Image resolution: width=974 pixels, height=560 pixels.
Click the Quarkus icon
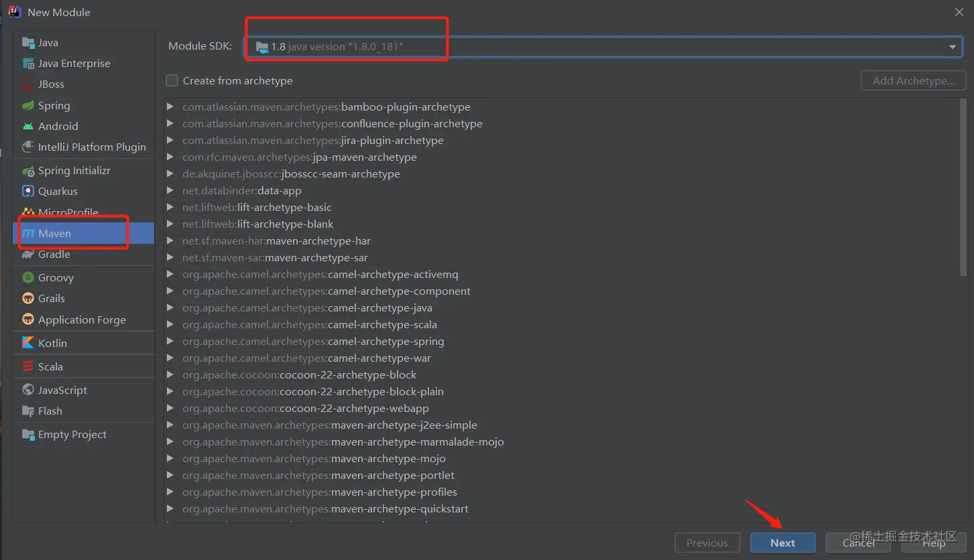point(28,192)
